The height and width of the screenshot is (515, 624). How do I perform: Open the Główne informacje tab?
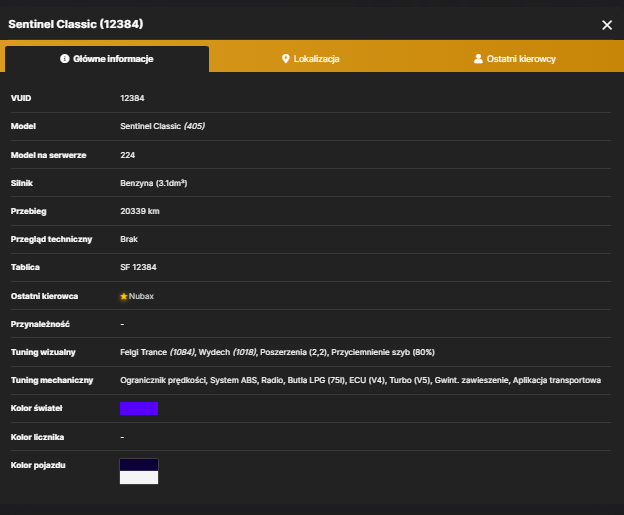coord(107,59)
